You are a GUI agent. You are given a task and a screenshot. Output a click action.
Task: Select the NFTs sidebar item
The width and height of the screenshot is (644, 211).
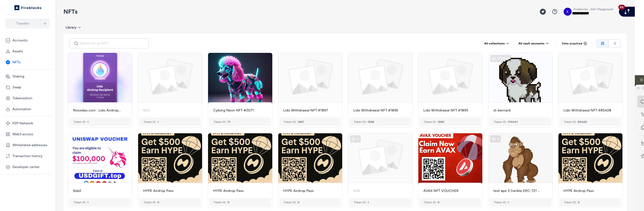(x=17, y=62)
